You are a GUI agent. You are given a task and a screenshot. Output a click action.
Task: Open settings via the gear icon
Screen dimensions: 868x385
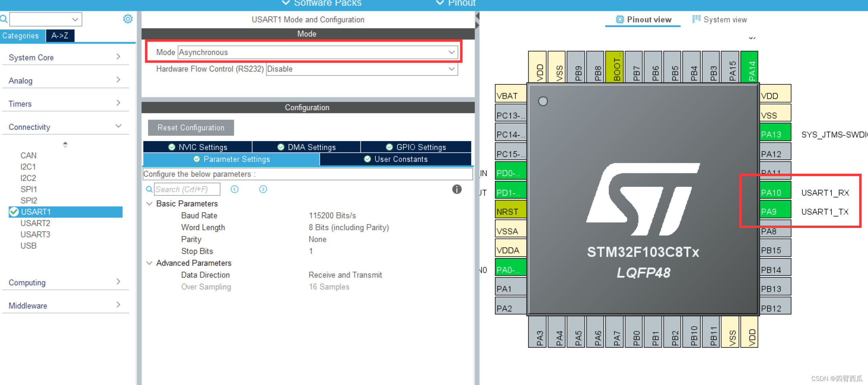(x=128, y=19)
